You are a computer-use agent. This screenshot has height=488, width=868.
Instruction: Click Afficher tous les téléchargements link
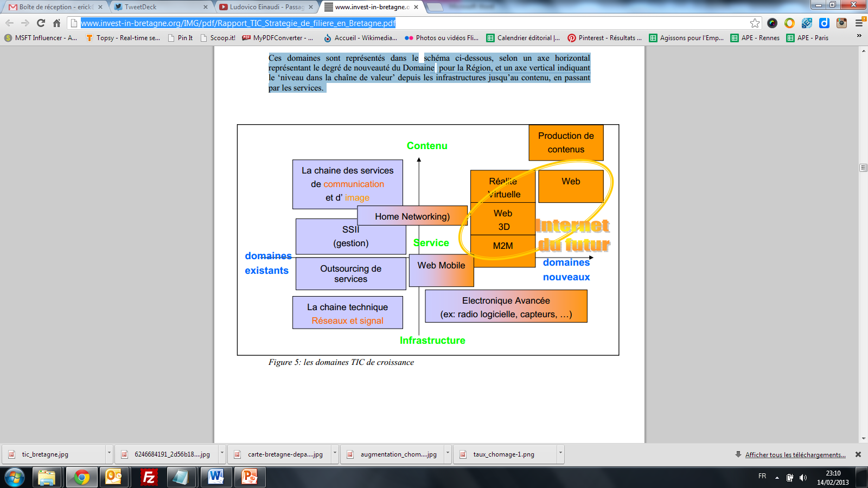click(795, 455)
